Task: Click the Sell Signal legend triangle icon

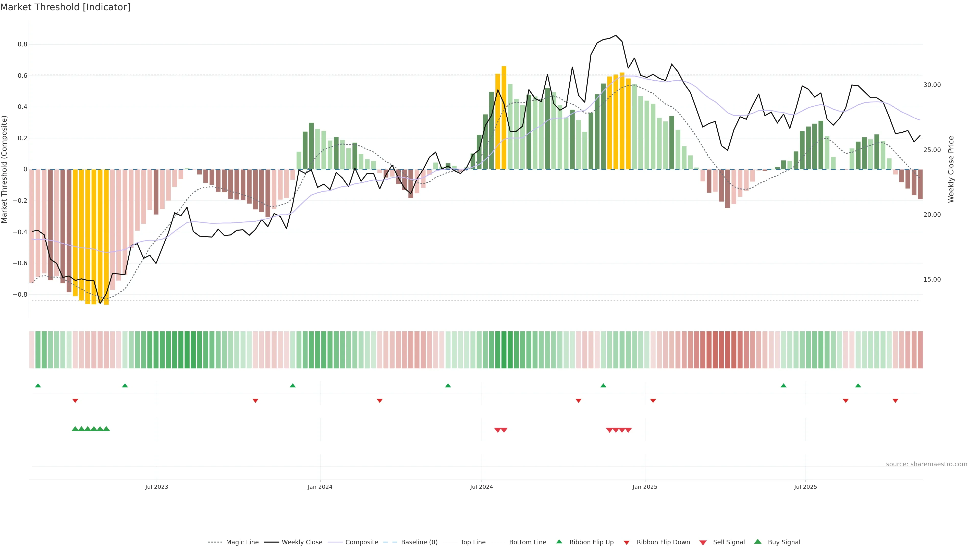Action: (703, 542)
